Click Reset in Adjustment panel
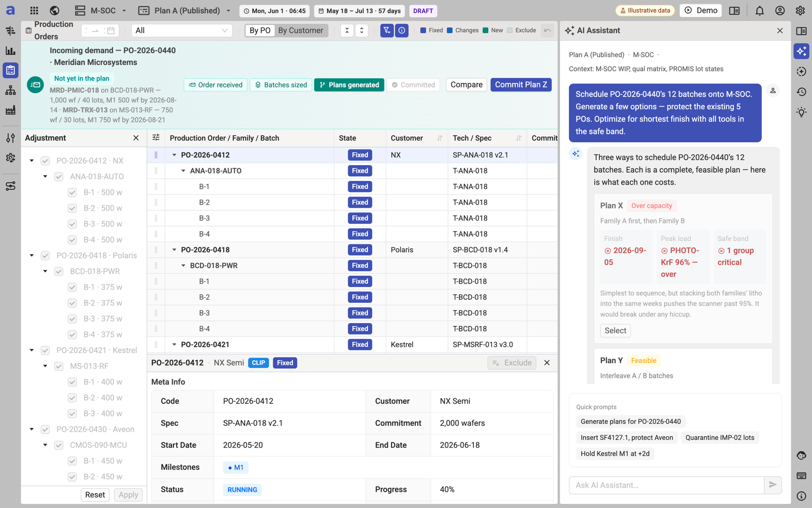The image size is (812, 508). (x=95, y=495)
